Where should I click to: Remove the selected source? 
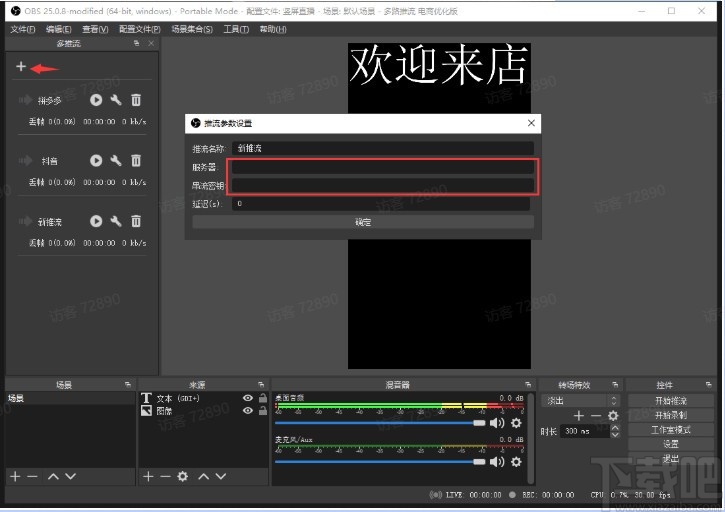(x=165, y=476)
